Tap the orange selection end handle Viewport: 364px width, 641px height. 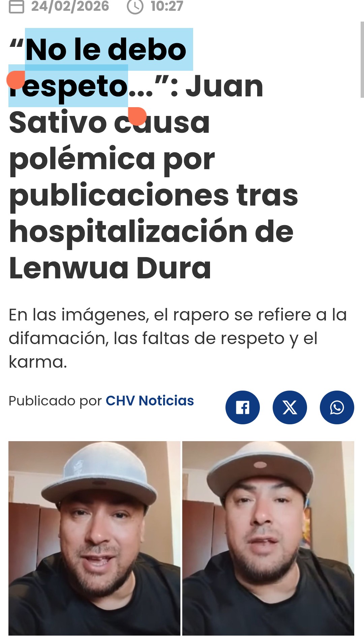pyautogui.click(x=137, y=116)
